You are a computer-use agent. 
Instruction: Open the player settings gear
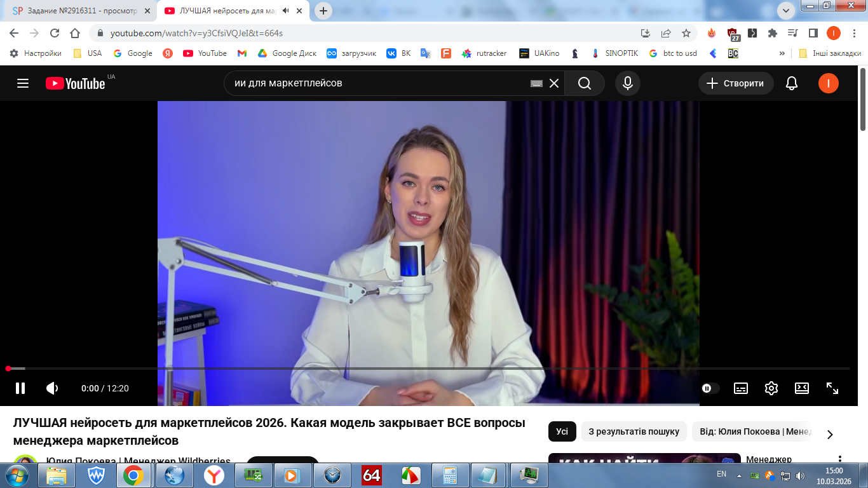(x=771, y=388)
